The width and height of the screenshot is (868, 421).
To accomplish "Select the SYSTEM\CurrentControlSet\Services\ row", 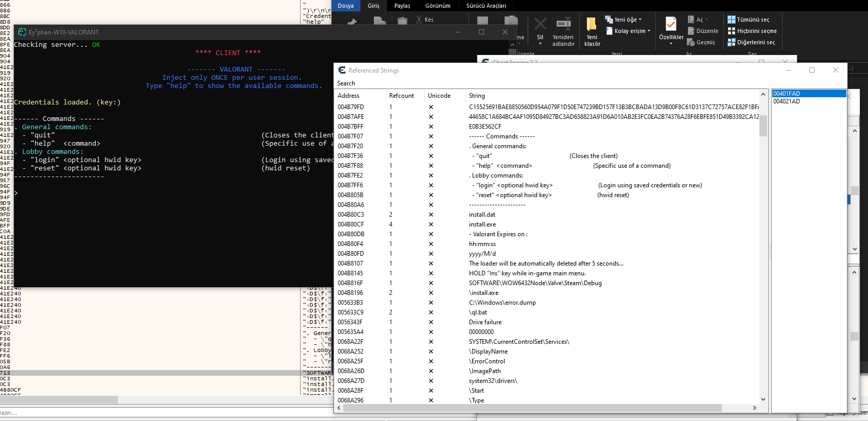I will tap(547, 342).
